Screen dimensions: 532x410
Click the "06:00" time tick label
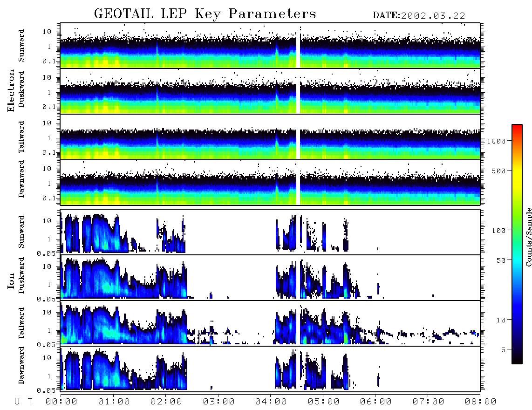pos(376,402)
